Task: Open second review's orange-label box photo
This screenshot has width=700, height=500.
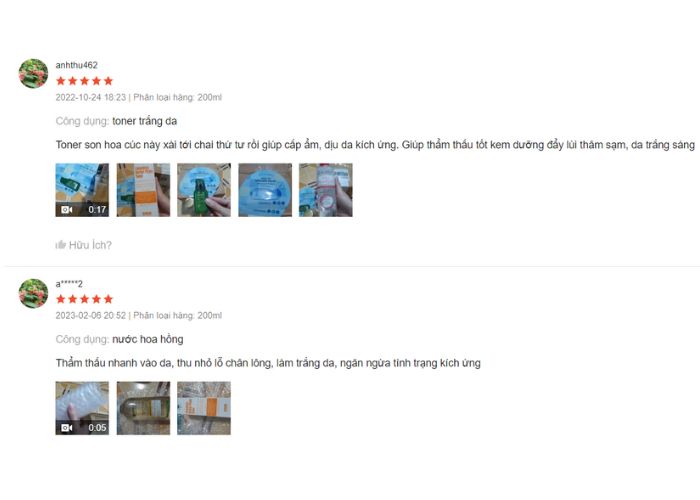Action: [x=204, y=408]
